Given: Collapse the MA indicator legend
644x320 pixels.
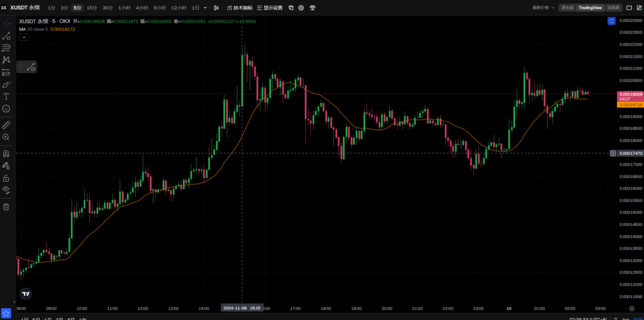Looking at the screenshot, I should click(24, 37).
